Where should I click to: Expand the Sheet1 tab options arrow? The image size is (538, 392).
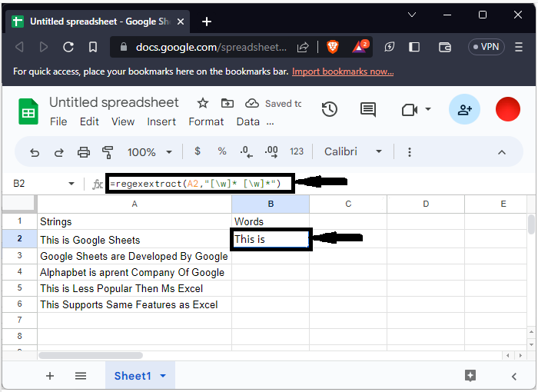tap(163, 376)
